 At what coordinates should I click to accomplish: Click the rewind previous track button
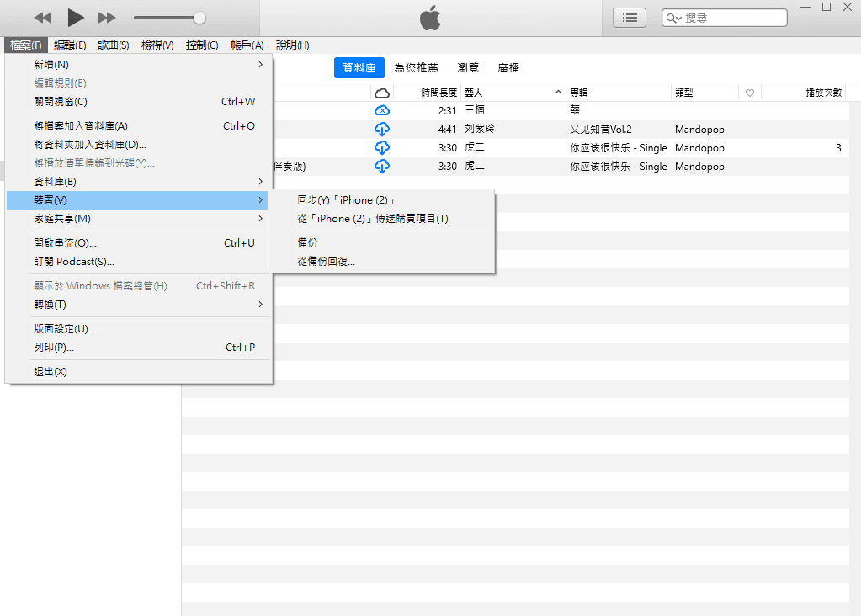point(43,18)
